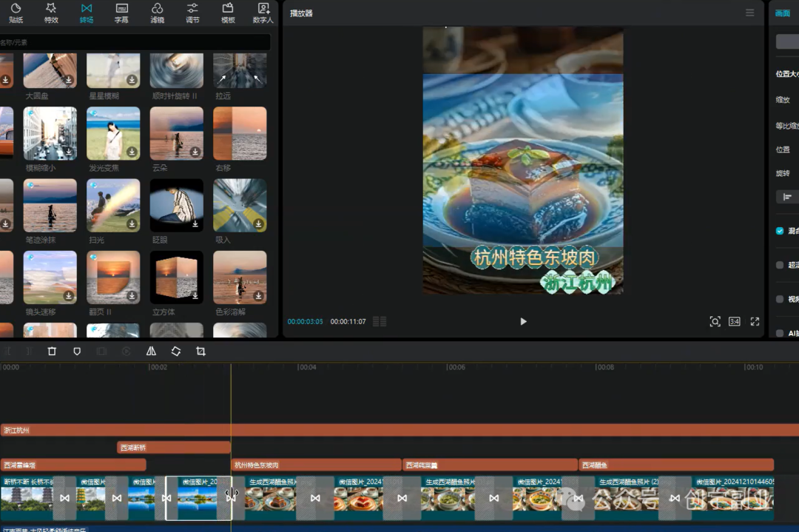799x532 pixels.
Task: Enable the 超清 checkbox
Action: click(x=780, y=265)
